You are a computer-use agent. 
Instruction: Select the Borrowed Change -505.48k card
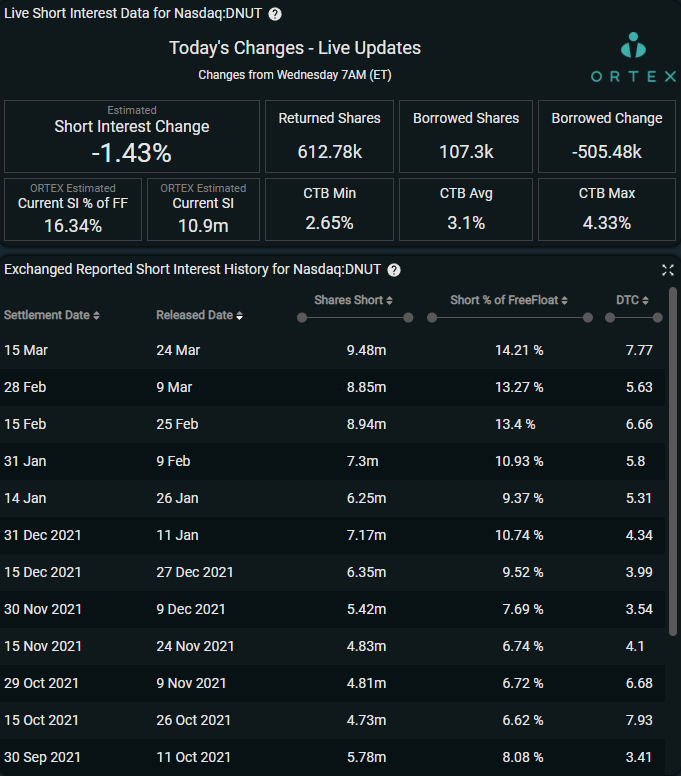[607, 137]
